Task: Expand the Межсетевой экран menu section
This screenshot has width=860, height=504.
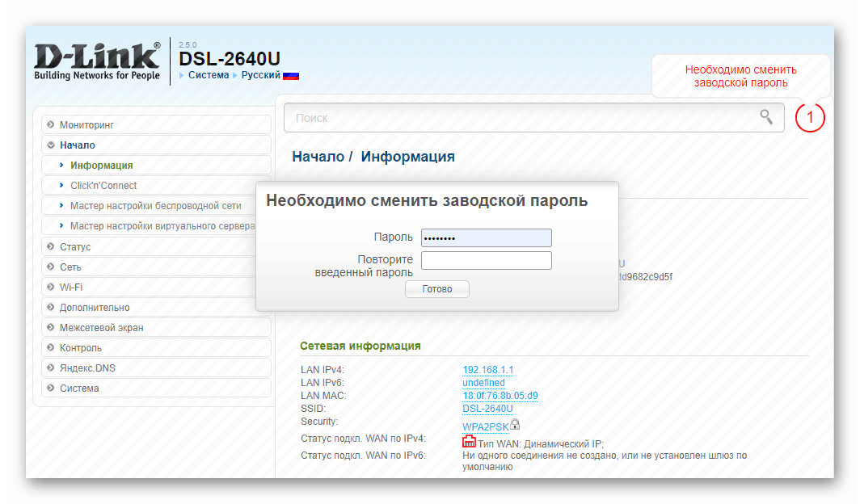Action: coord(156,328)
